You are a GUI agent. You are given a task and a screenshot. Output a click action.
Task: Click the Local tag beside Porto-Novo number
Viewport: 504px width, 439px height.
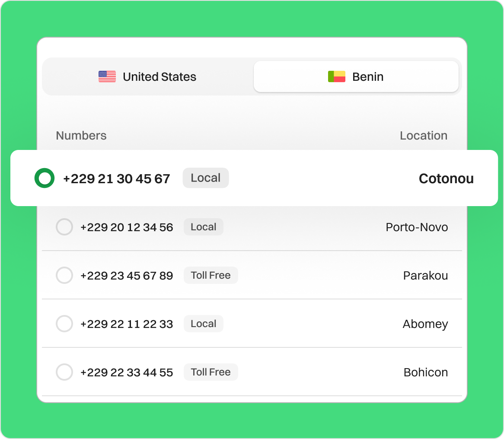(x=203, y=227)
